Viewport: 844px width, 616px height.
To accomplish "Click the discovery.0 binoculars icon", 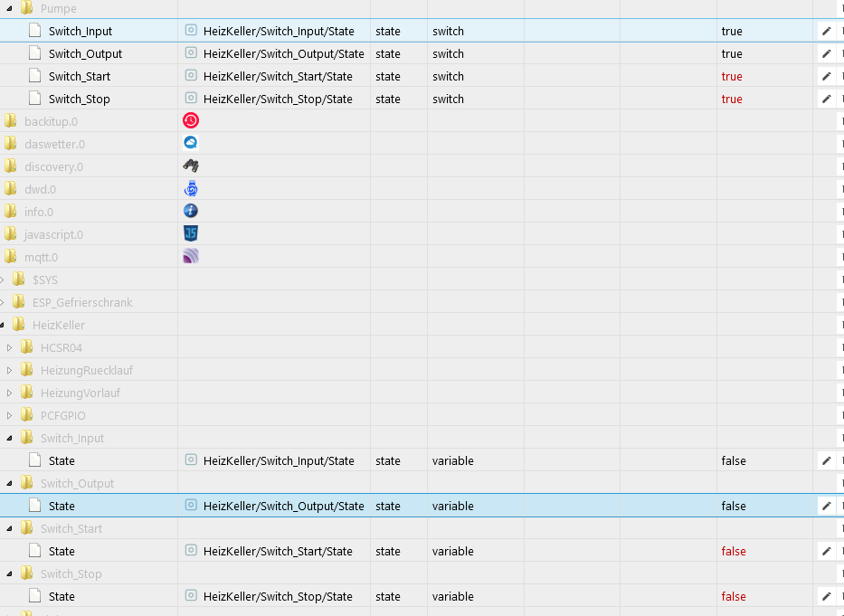I will (x=191, y=166).
